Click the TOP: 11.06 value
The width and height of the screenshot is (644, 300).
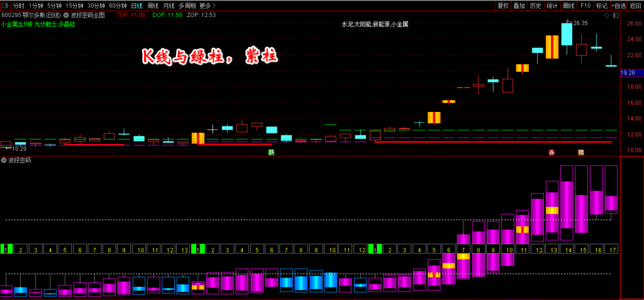[x=131, y=15]
